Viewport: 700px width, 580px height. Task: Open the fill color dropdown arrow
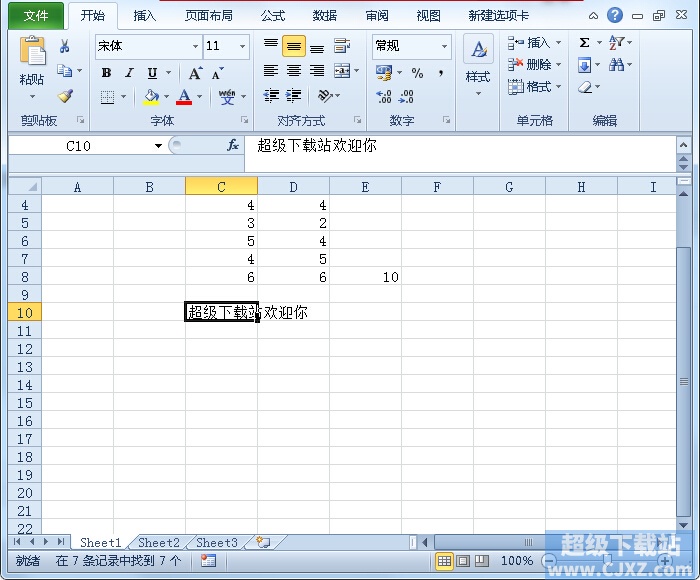(166, 96)
